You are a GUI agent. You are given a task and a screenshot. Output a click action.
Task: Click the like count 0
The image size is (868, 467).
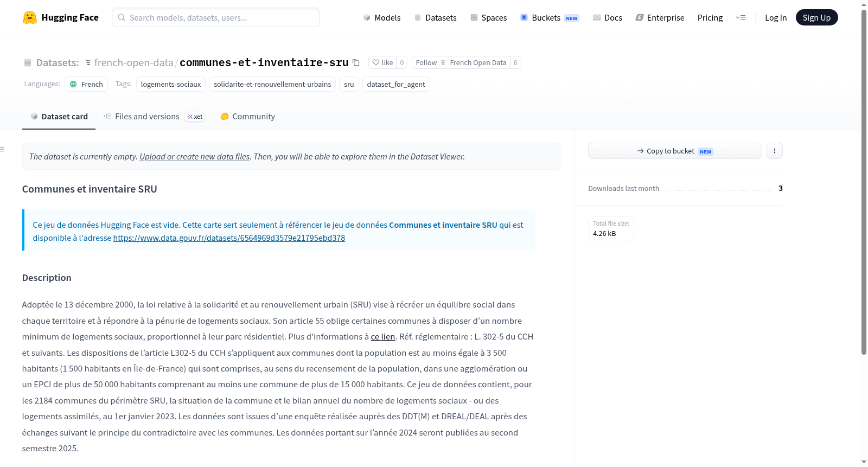click(x=402, y=62)
